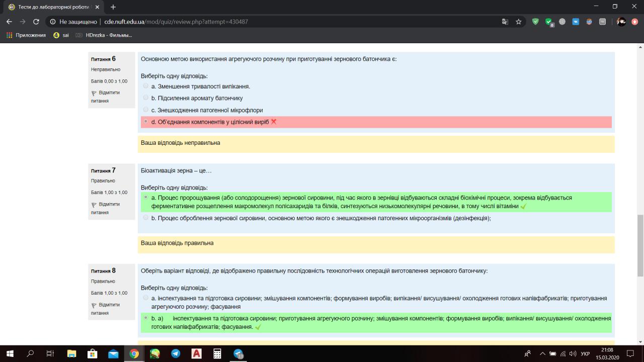The height and width of the screenshot is (362, 644).
Task: Open the УКР keyboard language switcher
Action: 585,354
